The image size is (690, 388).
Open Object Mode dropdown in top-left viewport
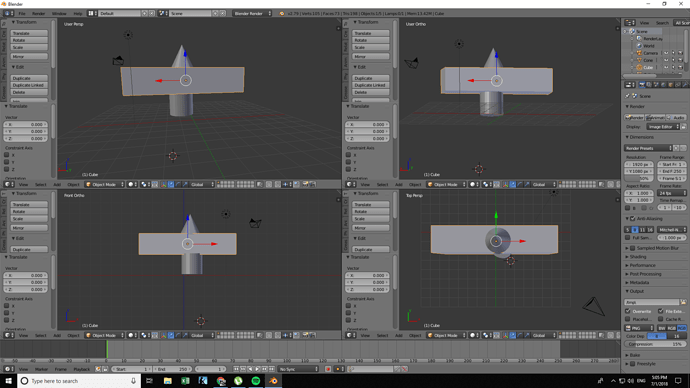pyautogui.click(x=105, y=184)
